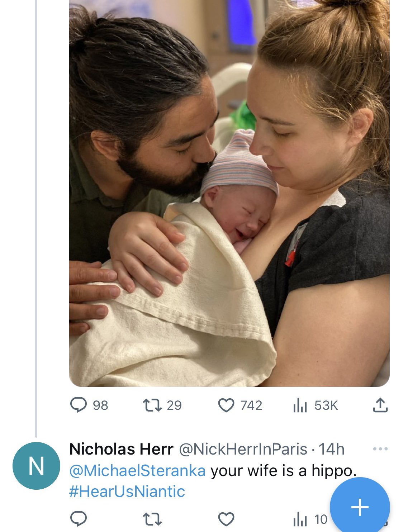This screenshot has width=403, height=532.
Task: Open the "your wife is a hippo" reply text
Action: point(283,470)
